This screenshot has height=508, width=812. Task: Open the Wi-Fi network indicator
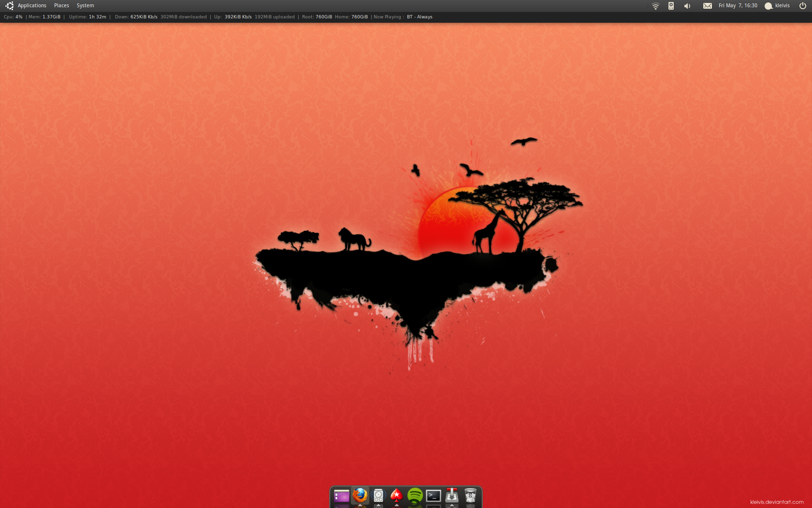click(655, 6)
